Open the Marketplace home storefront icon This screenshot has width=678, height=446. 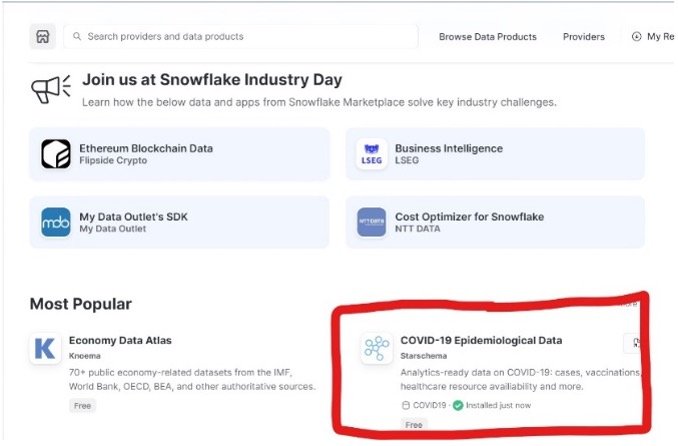click(x=42, y=36)
